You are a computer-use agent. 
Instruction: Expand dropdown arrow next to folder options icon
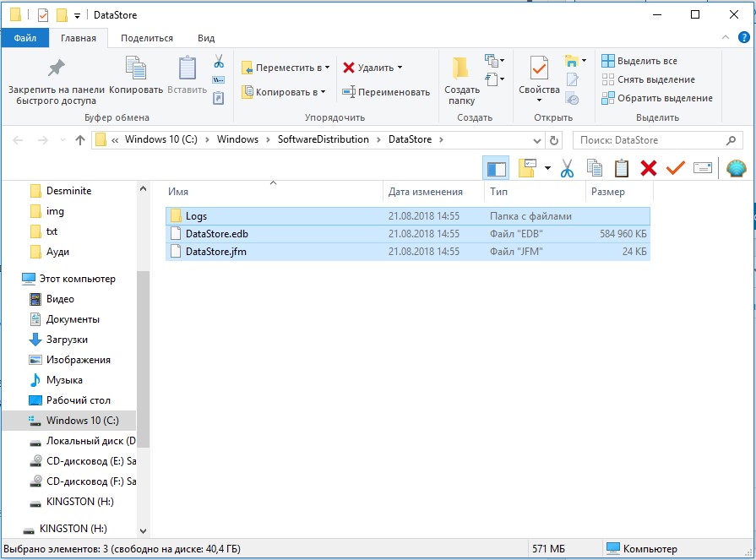pos(547,168)
